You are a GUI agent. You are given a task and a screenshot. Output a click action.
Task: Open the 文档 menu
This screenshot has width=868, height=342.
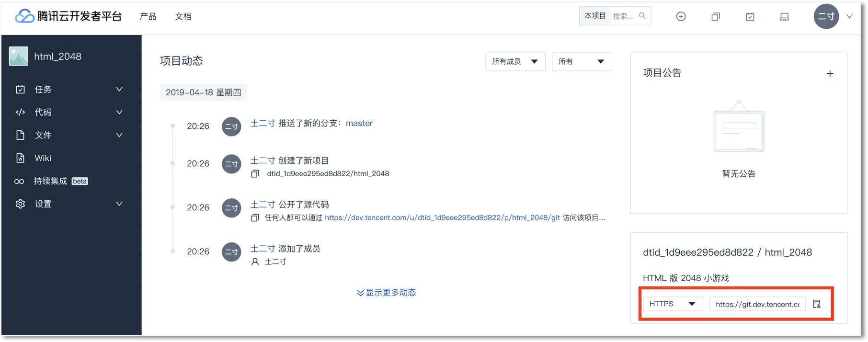[183, 16]
